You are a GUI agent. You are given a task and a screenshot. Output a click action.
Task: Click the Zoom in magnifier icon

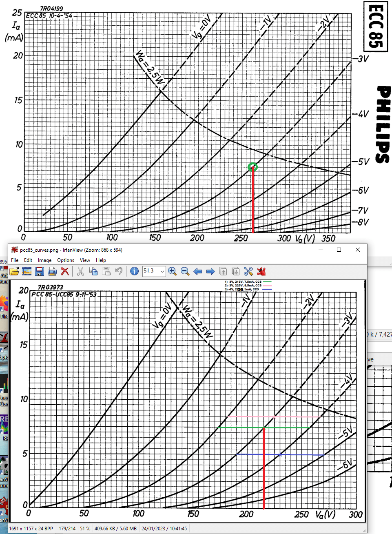coord(172,271)
